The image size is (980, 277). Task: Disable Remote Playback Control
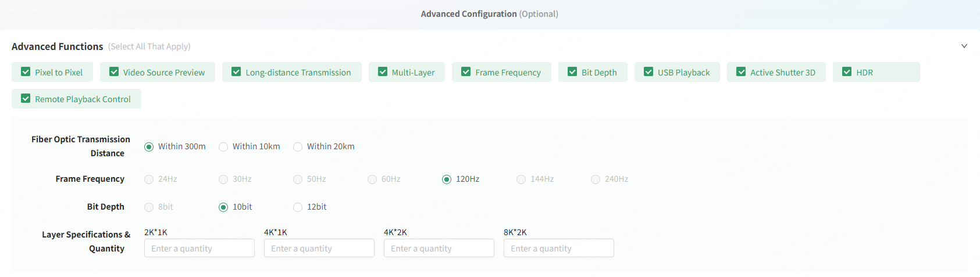(x=26, y=99)
